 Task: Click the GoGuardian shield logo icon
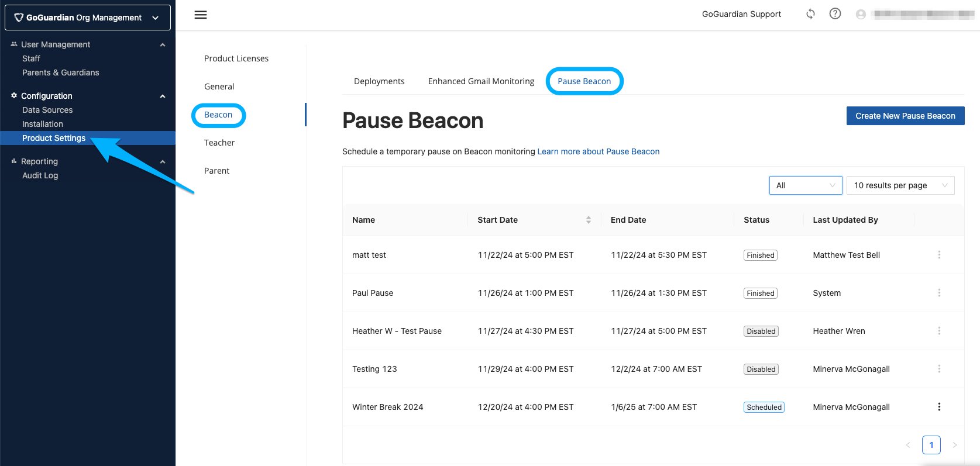click(x=19, y=18)
